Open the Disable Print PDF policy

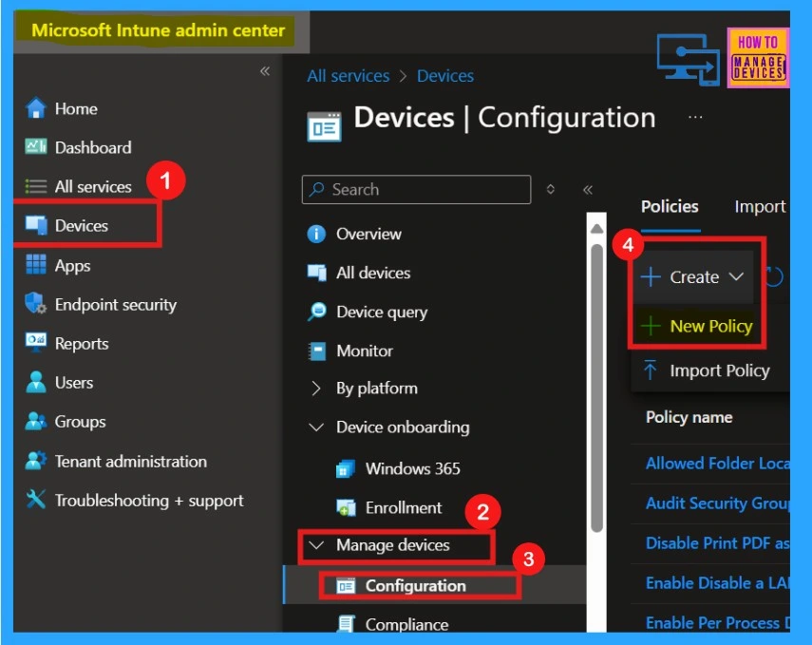coord(717,542)
